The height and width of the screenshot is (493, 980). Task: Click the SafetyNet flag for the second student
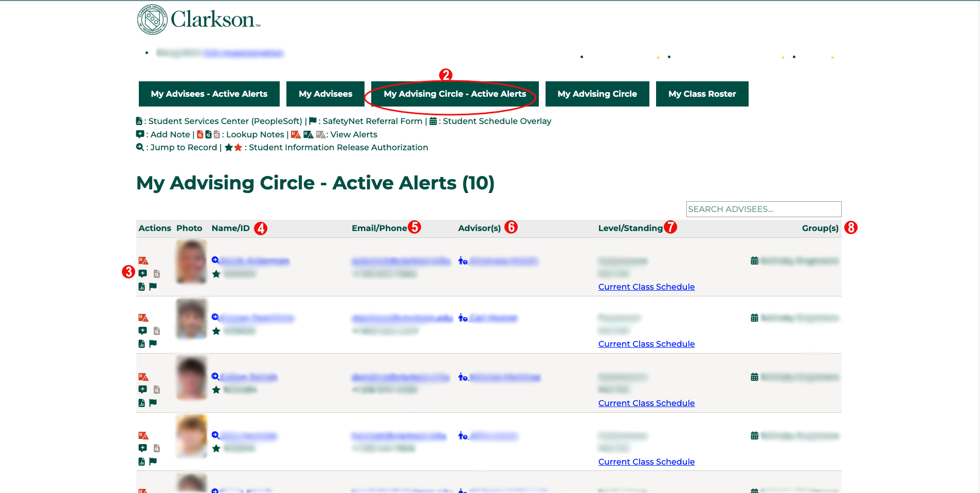[153, 344]
